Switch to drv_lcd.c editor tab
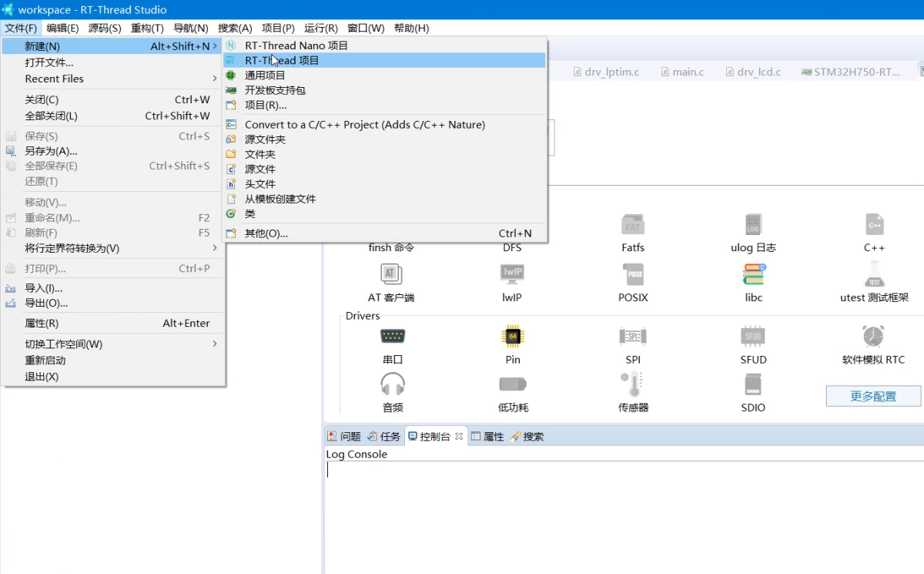This screenshot has width=924, height=574. (x=753, y=72)
